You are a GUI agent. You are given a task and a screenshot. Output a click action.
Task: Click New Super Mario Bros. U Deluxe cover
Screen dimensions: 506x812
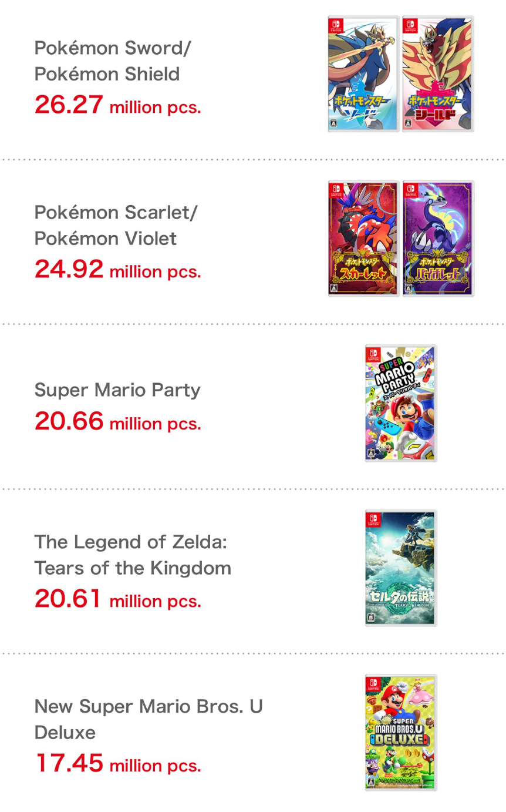(x=401, y=732)
